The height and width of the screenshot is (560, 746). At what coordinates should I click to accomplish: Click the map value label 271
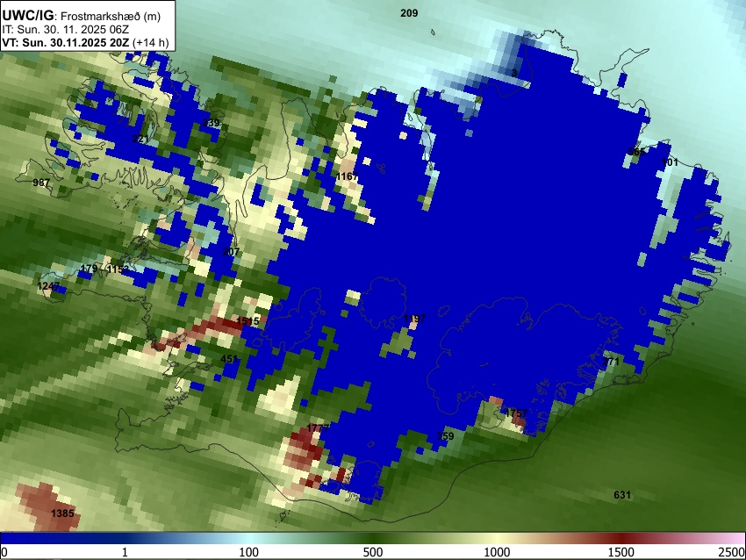(x=611, y=362)
